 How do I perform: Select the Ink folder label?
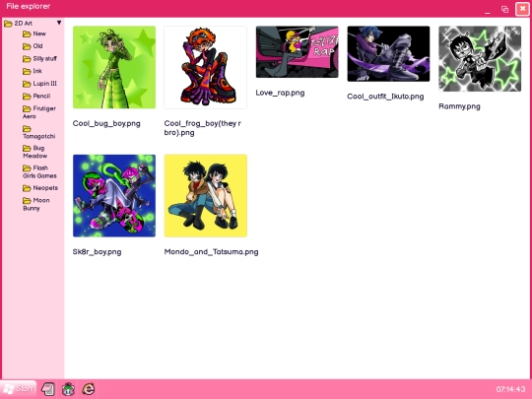tap(37, 71)
